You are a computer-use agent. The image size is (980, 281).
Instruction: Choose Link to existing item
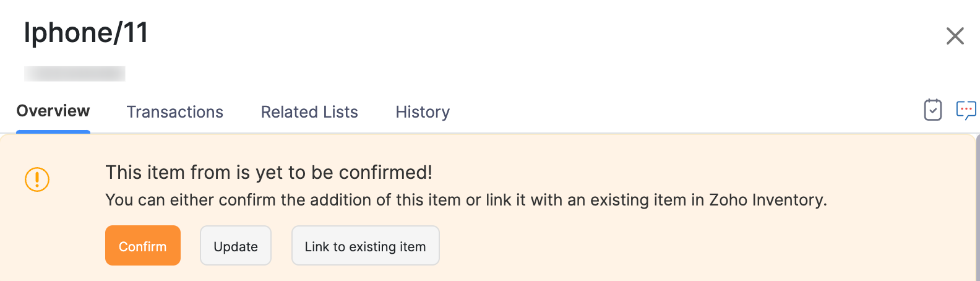point(365,246)
